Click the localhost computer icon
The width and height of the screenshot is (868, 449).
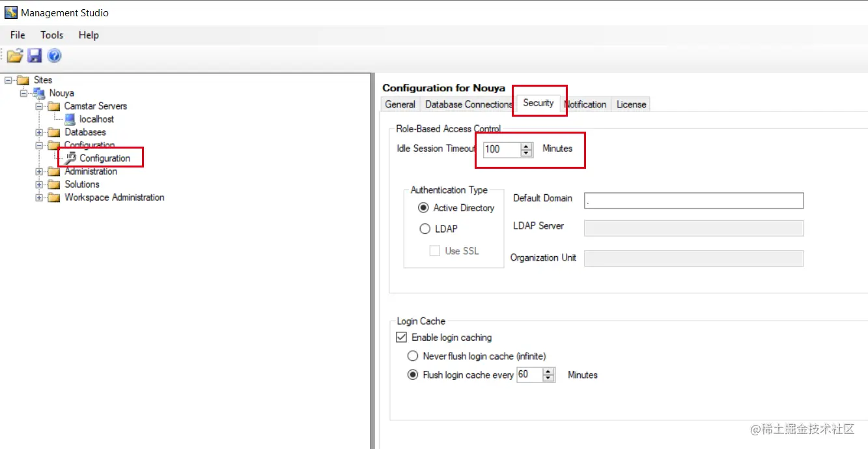pyautogui.click(x=70, y=119)
